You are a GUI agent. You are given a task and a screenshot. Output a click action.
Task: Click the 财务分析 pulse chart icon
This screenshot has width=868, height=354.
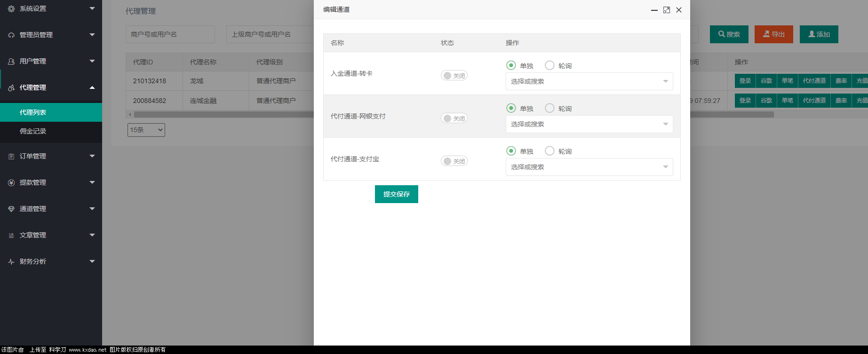pos(11,261)
